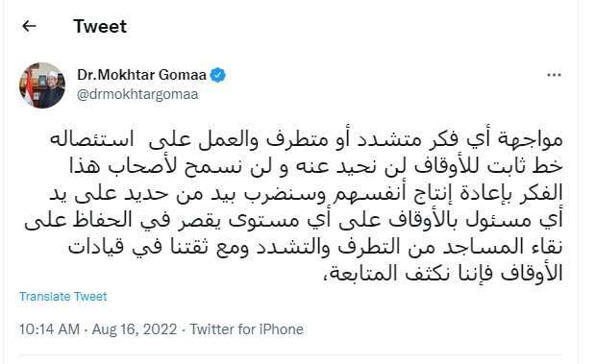Screen dimensions: 596x364
Task: Go back using the left arrow
Action: (29, 26)
